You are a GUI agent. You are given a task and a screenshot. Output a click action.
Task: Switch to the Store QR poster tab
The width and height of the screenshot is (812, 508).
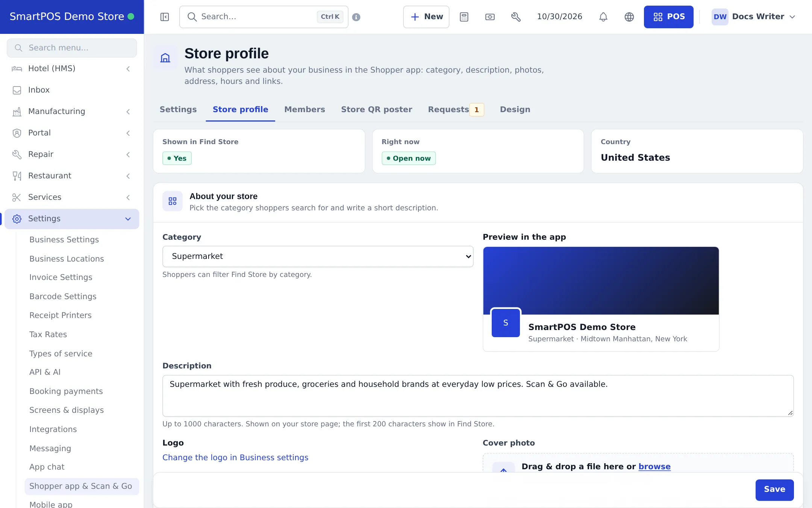pyautogui.click(x=376, y=110)
